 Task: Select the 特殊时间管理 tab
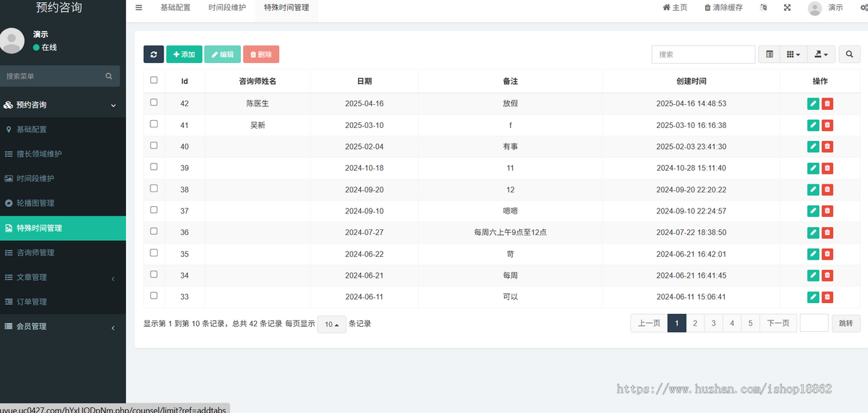coord(286,8)
